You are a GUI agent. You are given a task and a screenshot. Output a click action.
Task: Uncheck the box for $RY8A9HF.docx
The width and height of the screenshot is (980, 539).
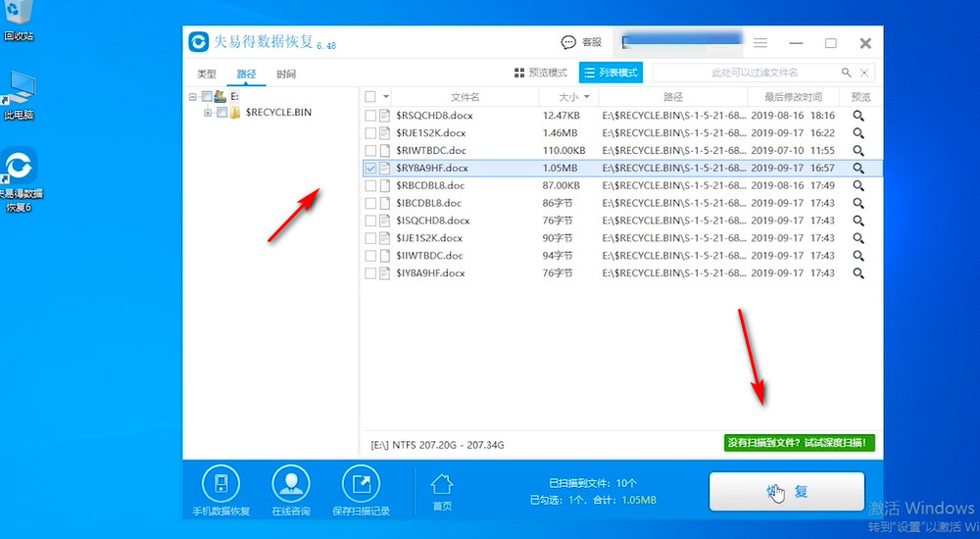pos(370,169)
